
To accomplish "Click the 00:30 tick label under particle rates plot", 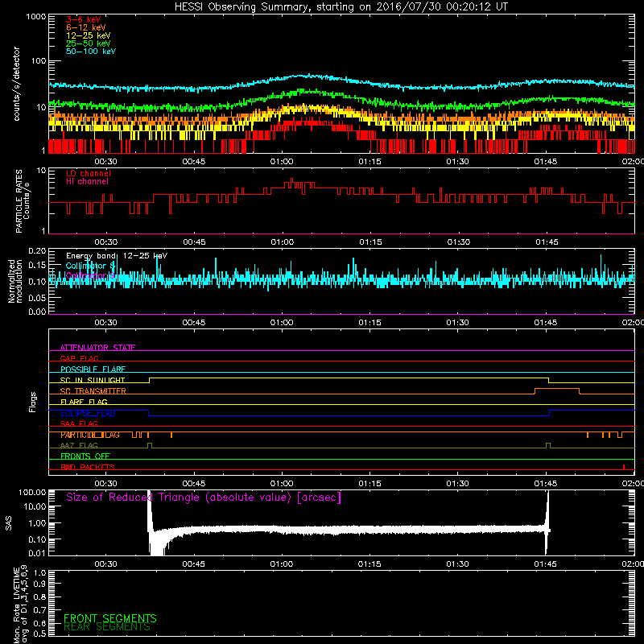I will (106, 242).
